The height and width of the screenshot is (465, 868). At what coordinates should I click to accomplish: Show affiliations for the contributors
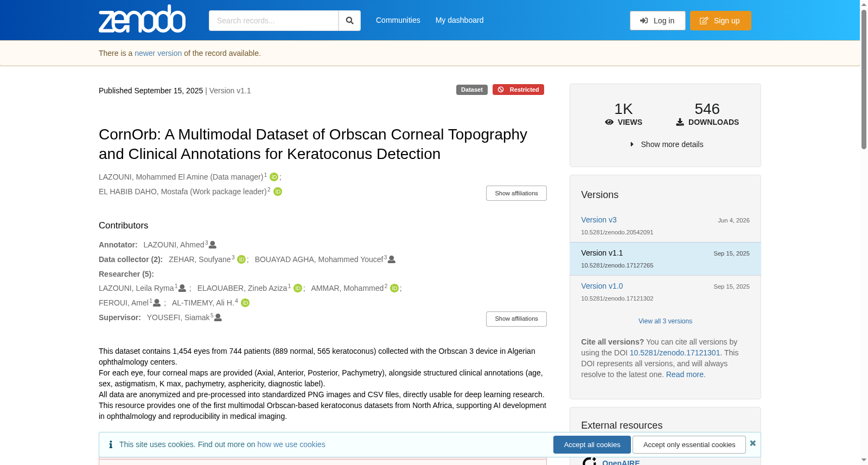click(516, 319)
